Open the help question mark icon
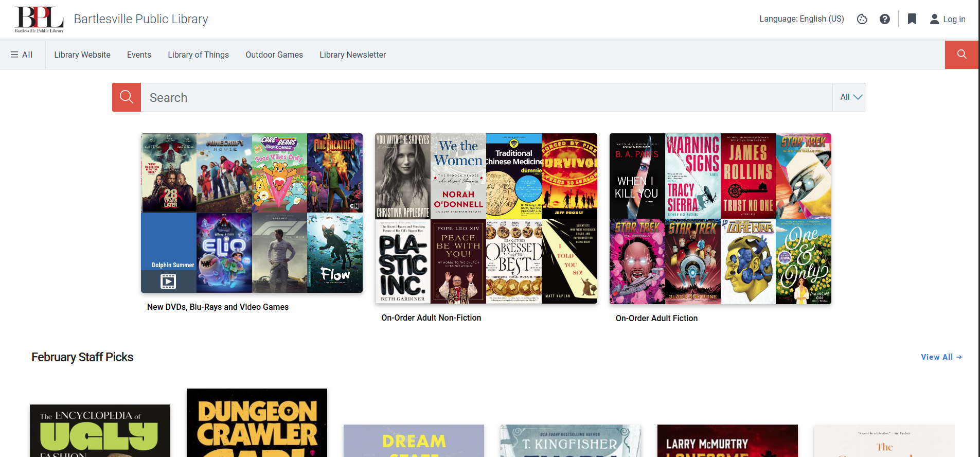 (885, 19)
